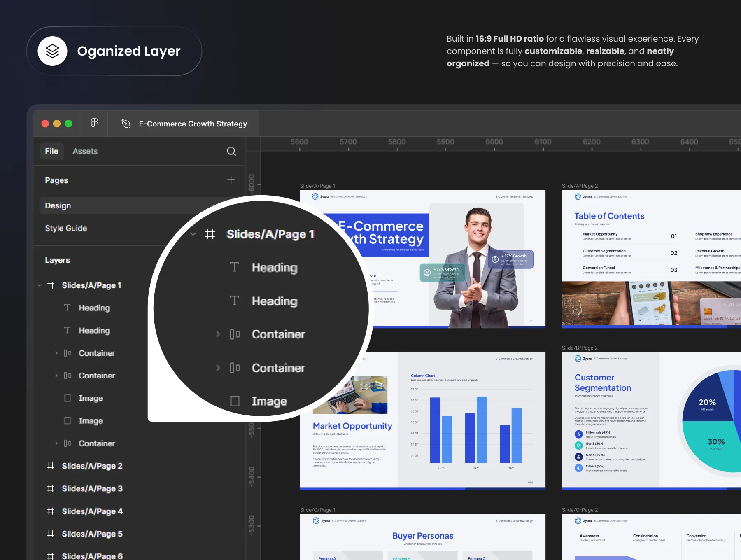741x560 pixels.
Task: Click the auto-layout icon of the Container above Slides/A/Page 2
Action: 68,443
